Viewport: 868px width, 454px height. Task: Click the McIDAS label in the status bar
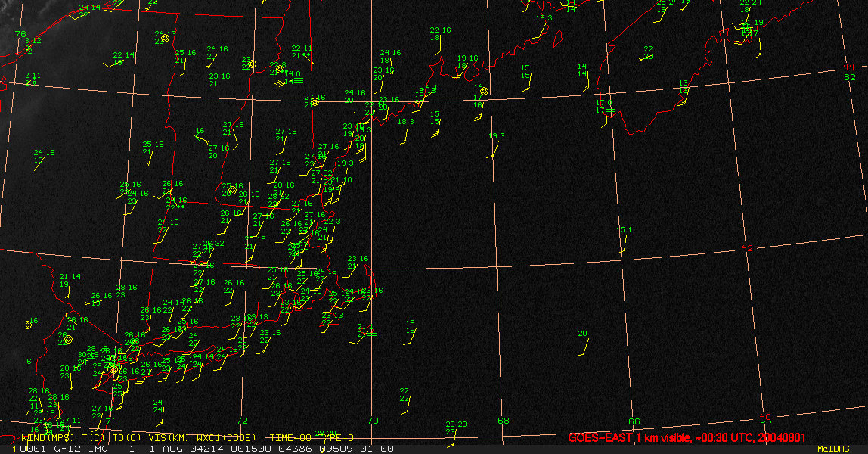coord(833,449)
